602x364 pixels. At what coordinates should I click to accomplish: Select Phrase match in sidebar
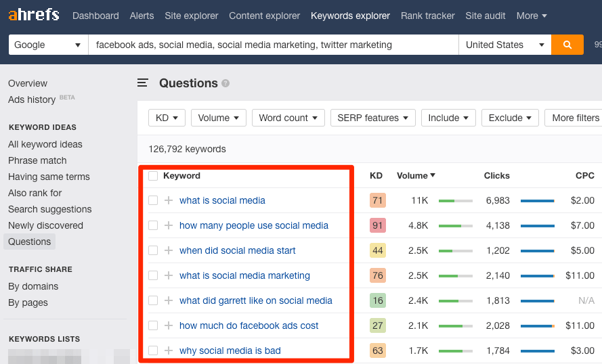(x=37, y=160)
